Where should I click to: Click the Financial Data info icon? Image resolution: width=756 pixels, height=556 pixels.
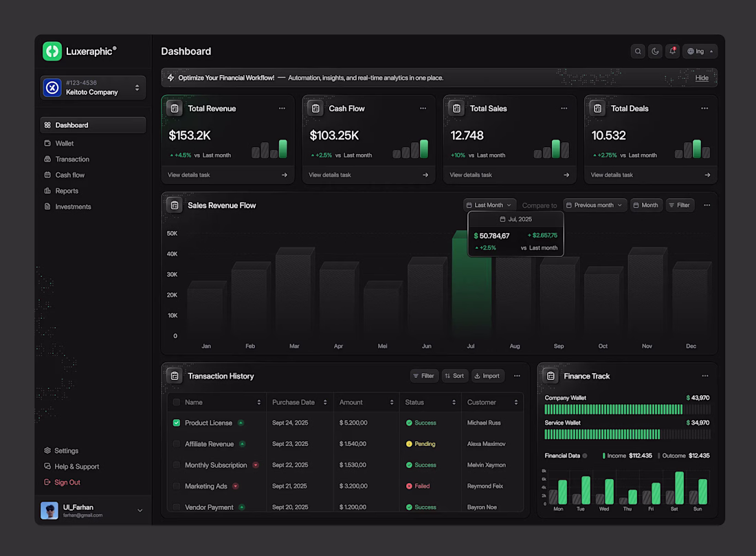584,456
